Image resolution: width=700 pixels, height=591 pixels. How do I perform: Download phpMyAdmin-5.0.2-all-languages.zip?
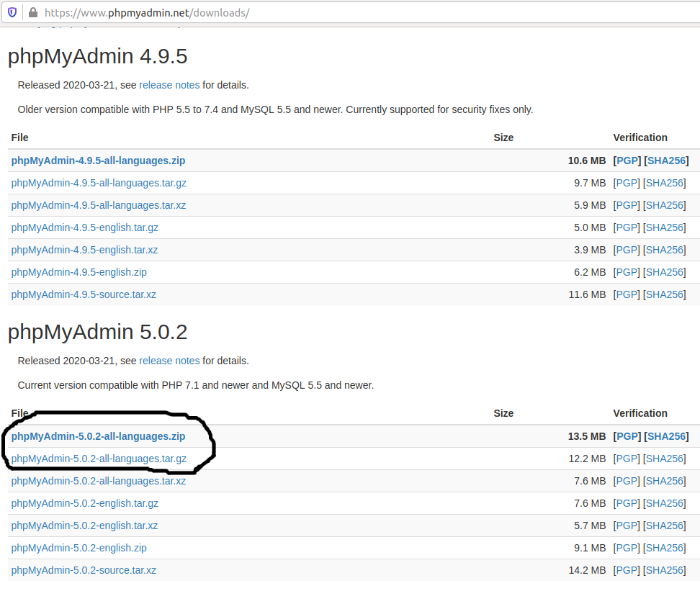click(98, 436)
